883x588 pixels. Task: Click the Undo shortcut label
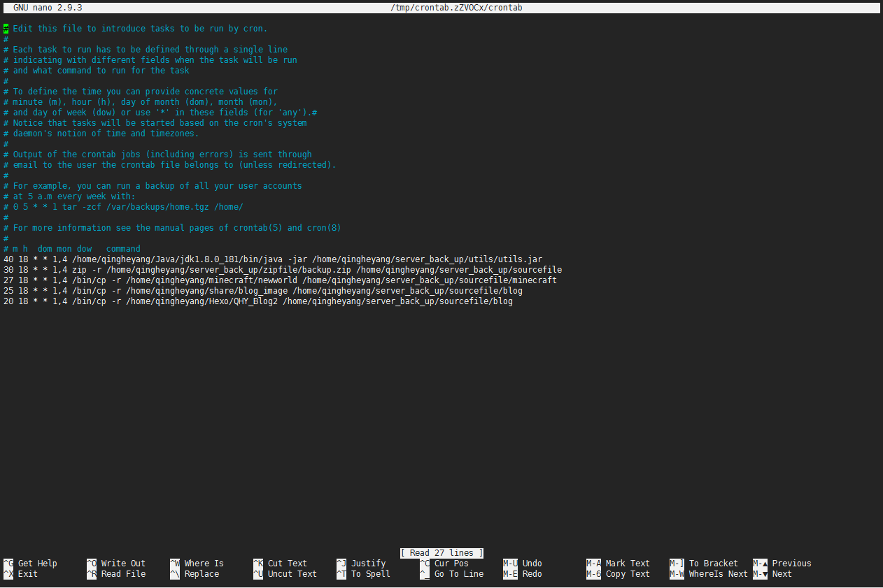[x=532, y=564]
